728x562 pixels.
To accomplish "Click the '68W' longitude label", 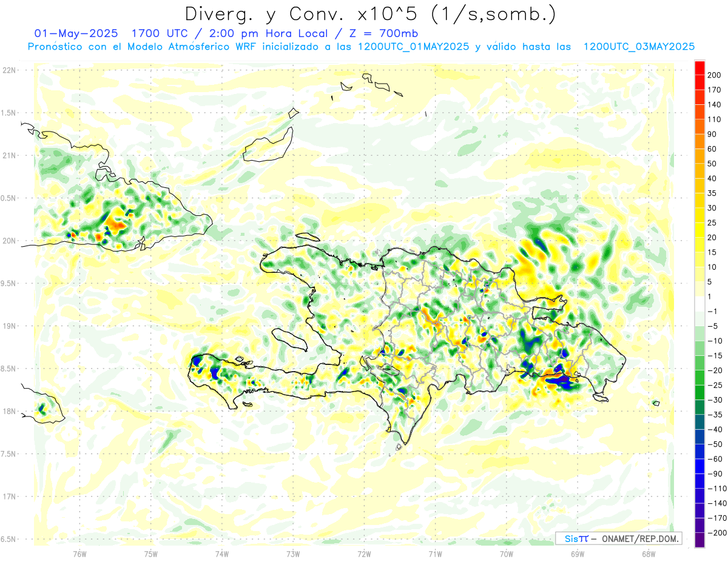I will coord(649,554).
